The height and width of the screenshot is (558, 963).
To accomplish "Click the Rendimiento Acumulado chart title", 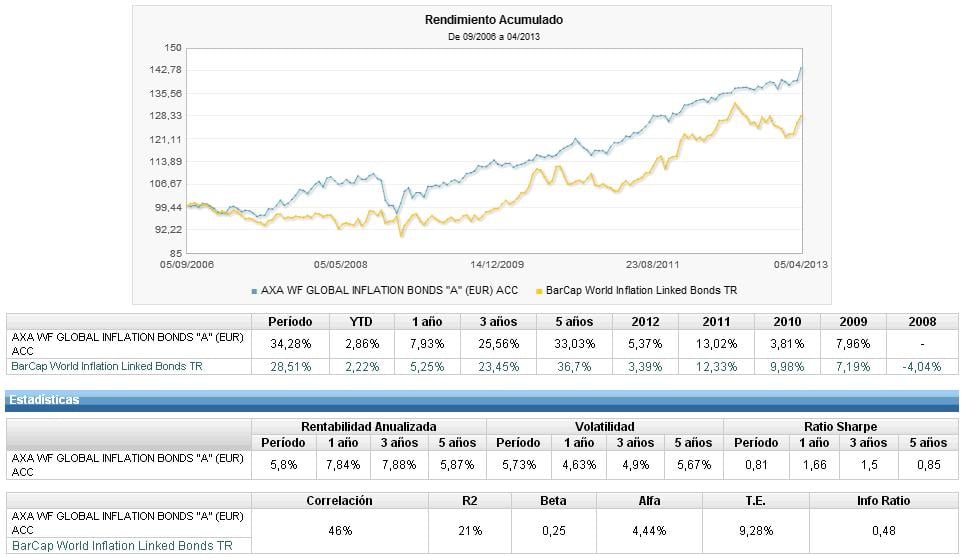I will (480, 20).
